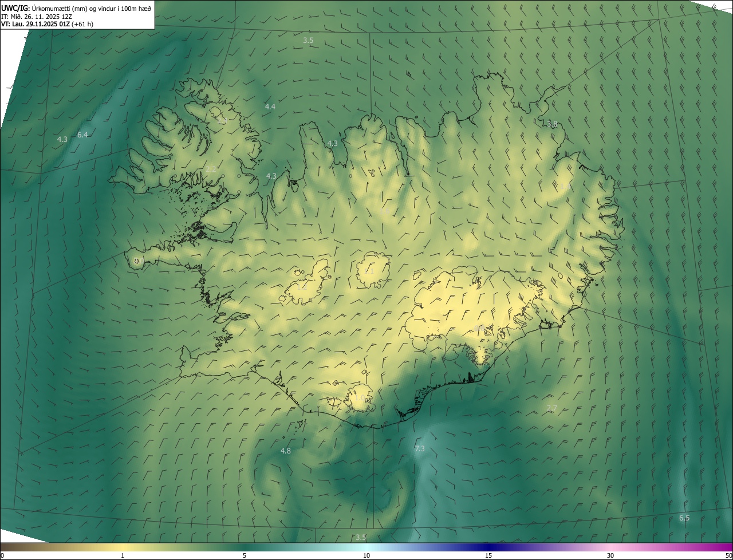Click the 6.5 value label in the bottom-right corner

coord(684,518)
